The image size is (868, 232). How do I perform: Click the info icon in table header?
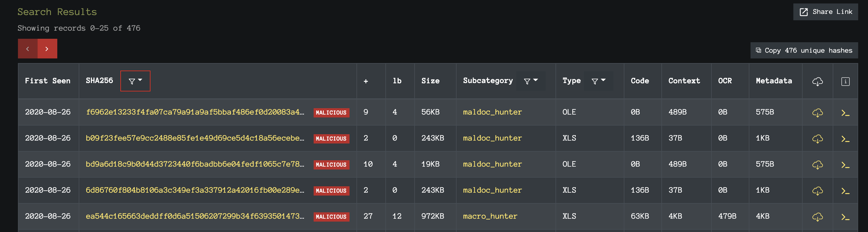coord(845,82)
